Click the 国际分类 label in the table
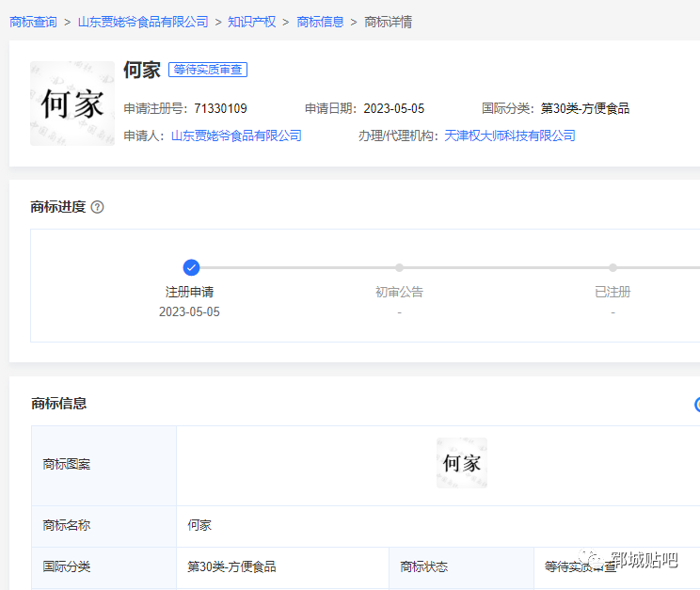 point(67,566)
